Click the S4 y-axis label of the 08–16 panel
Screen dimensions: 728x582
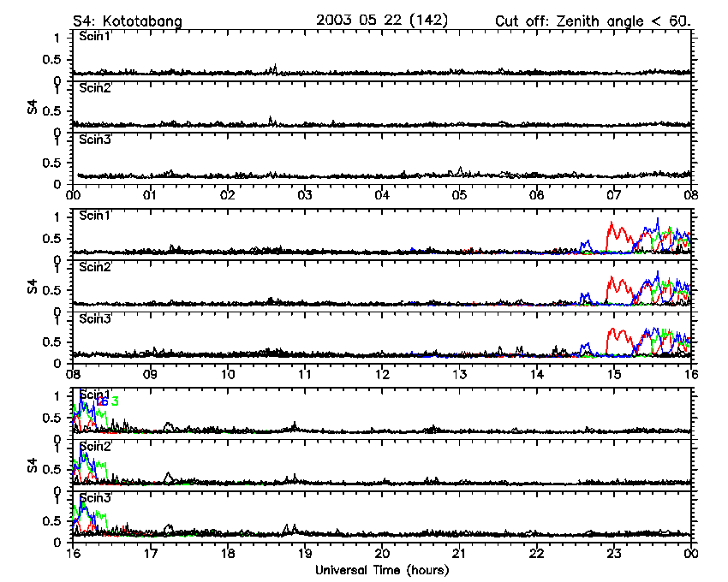(32, 287)
